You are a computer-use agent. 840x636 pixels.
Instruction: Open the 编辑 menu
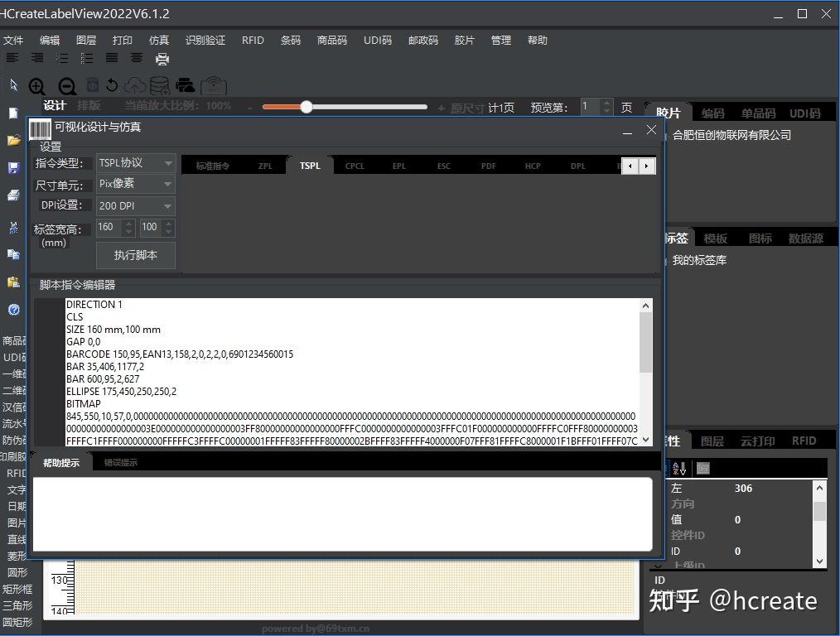[x=50, y=40]
